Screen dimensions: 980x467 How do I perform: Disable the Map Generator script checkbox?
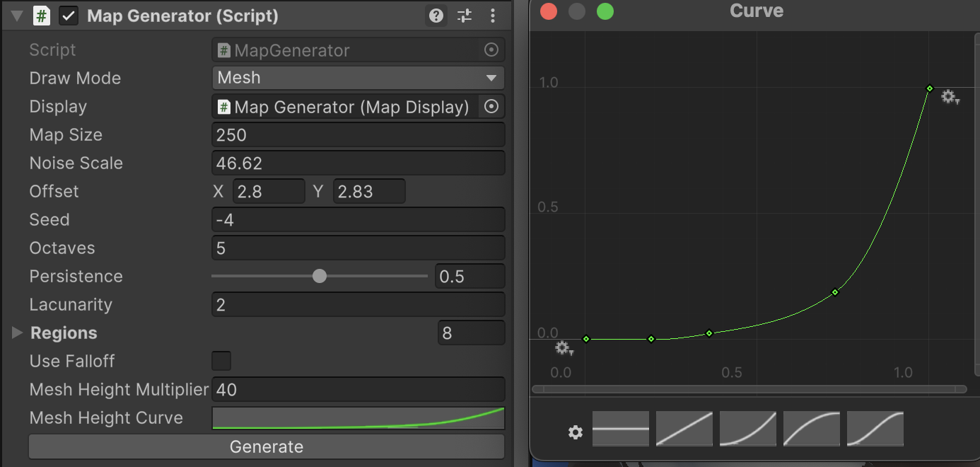click(x=69, y=16)
